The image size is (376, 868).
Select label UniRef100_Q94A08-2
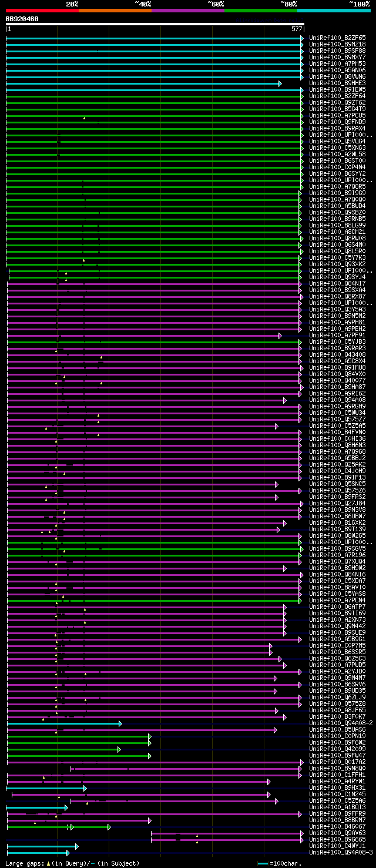(x=341, y=723)
